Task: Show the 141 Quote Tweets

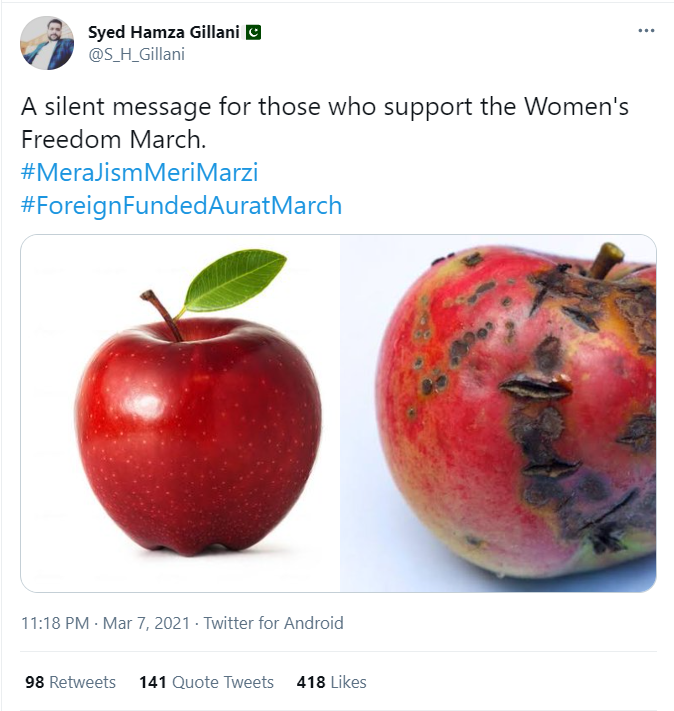Action: tap(206, 682)
